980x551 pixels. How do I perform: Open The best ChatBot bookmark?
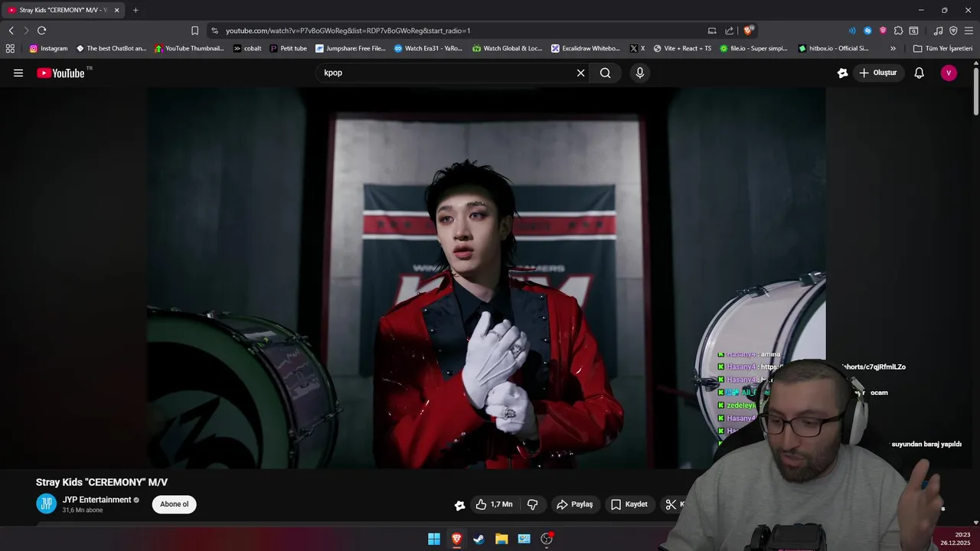pyautogui.click(x=111, y=48)
